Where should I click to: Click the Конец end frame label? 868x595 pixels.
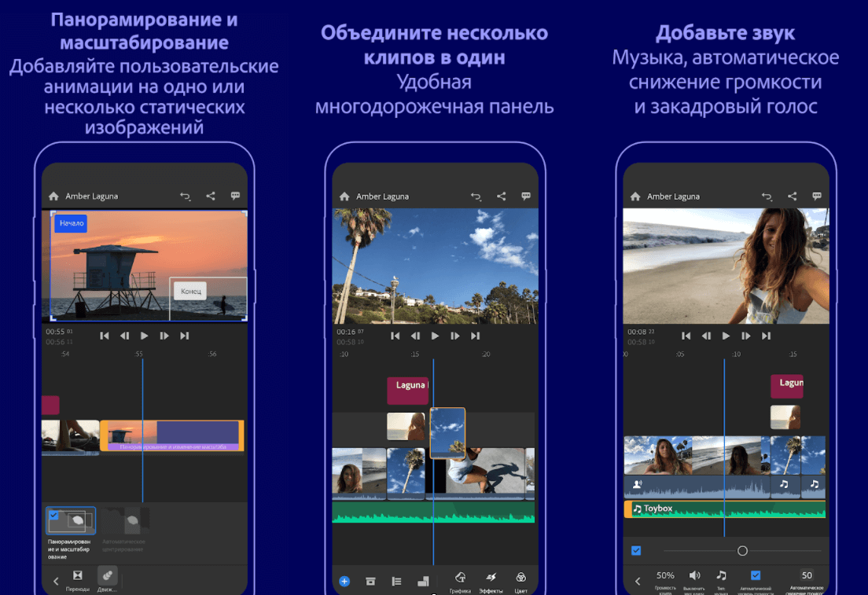click(191, 291)
